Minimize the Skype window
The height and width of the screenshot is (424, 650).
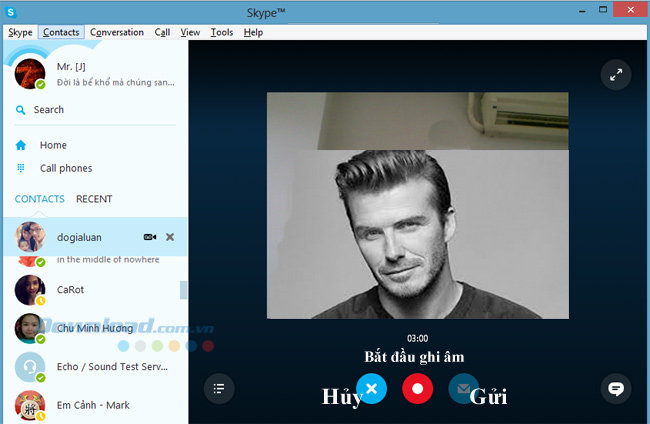582,10
